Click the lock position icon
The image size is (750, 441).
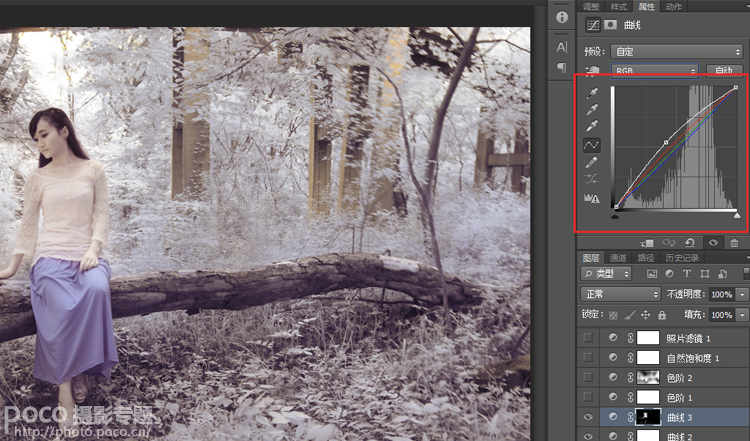pyautogui.click(x=645, y=315)
